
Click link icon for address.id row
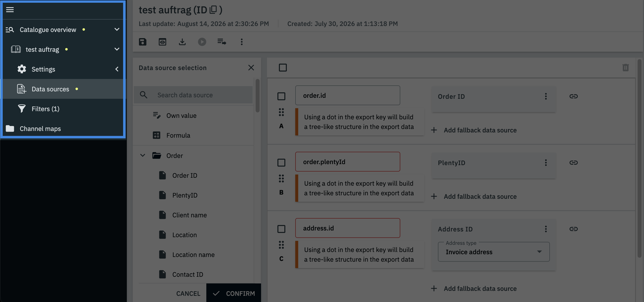click(573, 229)
